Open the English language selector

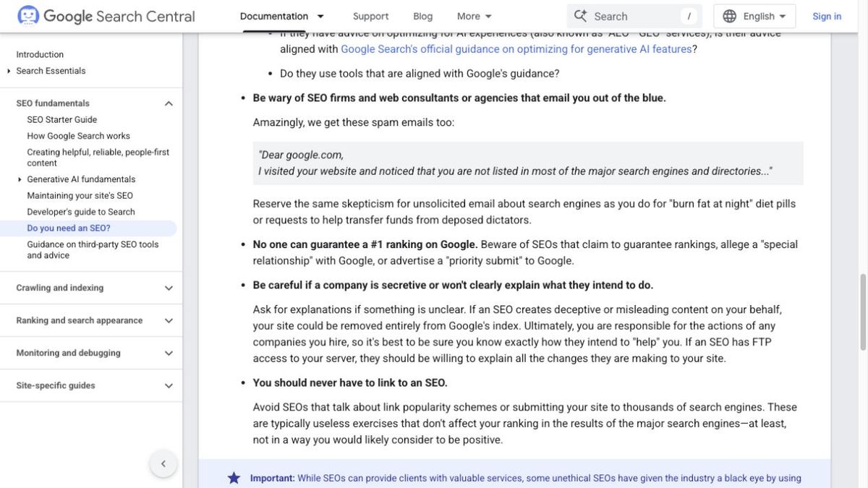754,16
